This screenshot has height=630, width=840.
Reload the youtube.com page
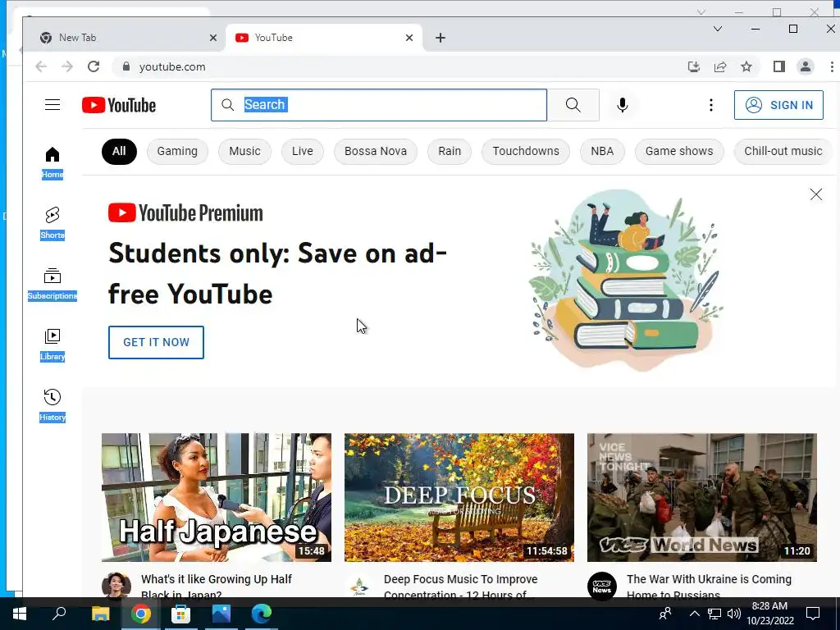coord(94,66)
